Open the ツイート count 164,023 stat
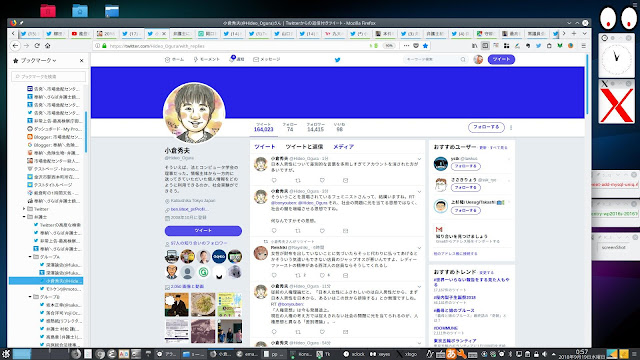640x360 pixels. 264,127
